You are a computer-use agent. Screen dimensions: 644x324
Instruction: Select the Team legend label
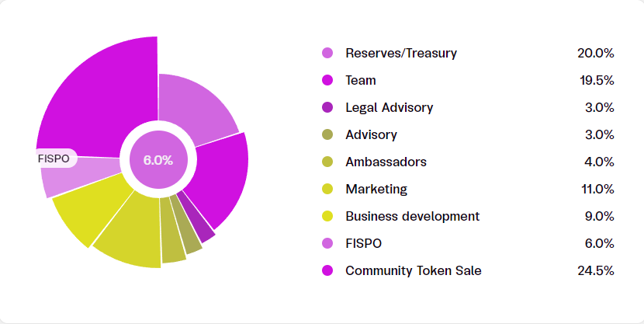361,81
